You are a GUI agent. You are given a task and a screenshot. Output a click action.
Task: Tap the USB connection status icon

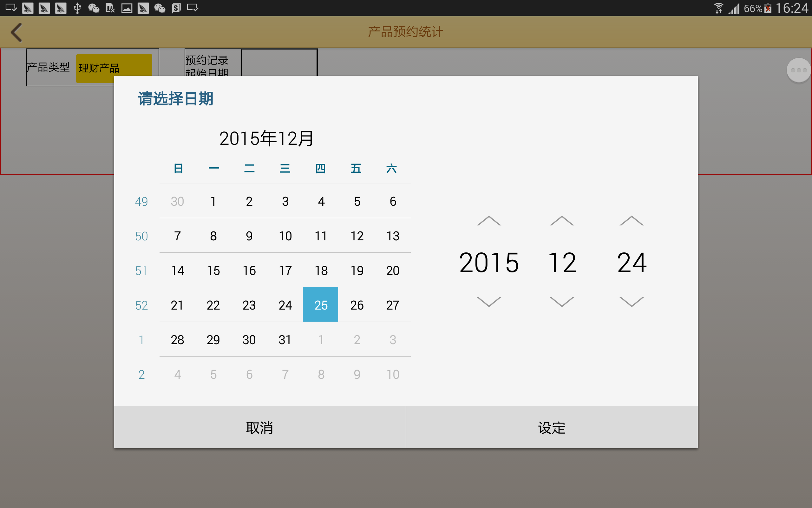pyautogui.click(x=77, y=8)
